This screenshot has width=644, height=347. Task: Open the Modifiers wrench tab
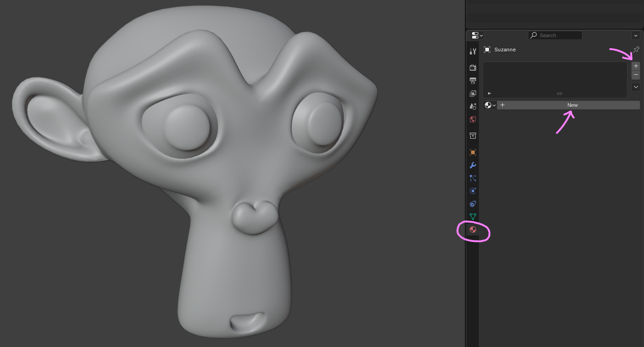(473, 165)
